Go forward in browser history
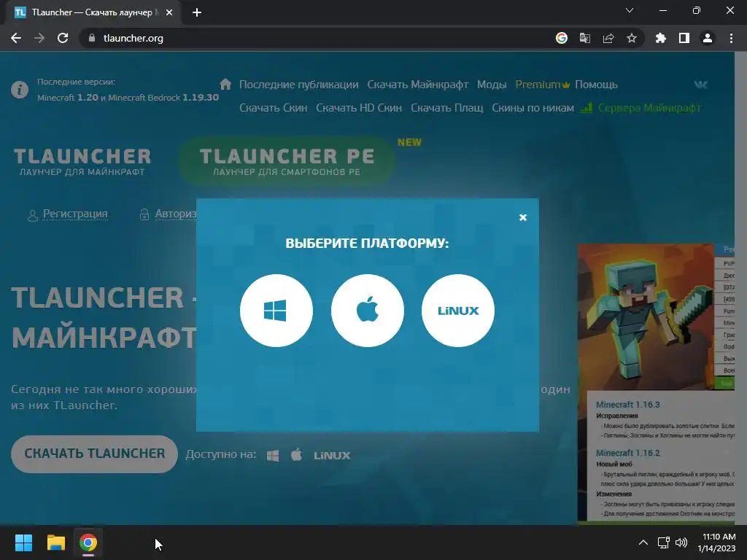 pyautogui.click(x=39, y=38)
